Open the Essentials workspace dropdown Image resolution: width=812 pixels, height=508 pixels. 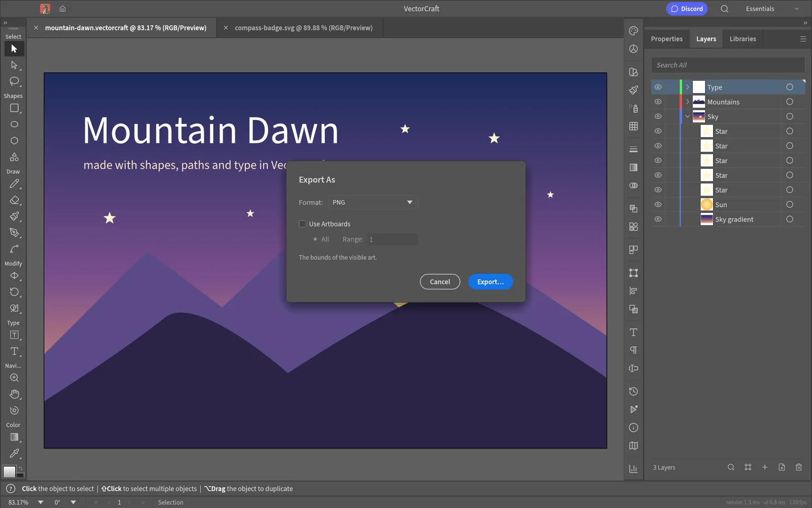tap(772, 9)
